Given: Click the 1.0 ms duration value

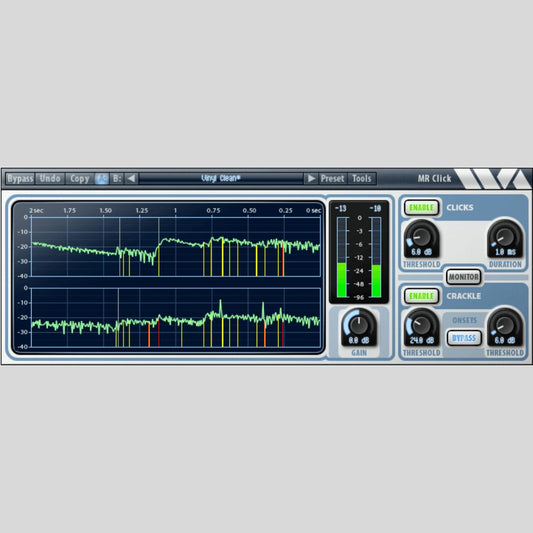Looking at the screenshot, I should coord(505,252).
